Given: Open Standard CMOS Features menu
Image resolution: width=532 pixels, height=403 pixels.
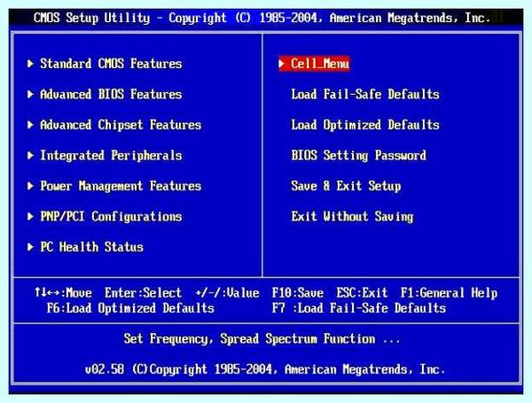Looking at the screenshot, I should tap(111, 64).
